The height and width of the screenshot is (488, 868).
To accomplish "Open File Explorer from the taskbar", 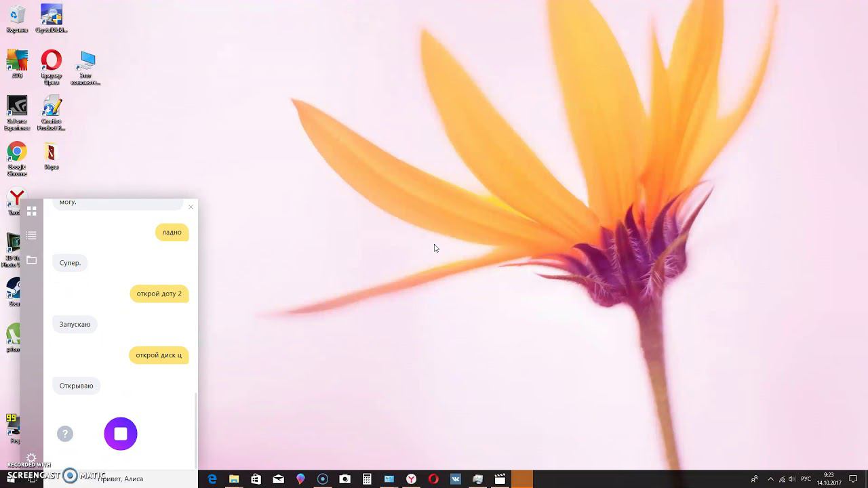I will [234, 479].
